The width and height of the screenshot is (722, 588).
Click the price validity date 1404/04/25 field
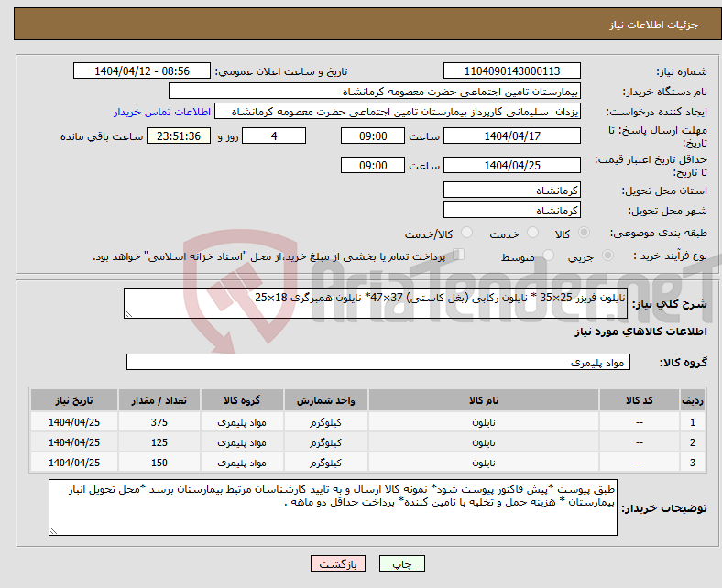512,165
